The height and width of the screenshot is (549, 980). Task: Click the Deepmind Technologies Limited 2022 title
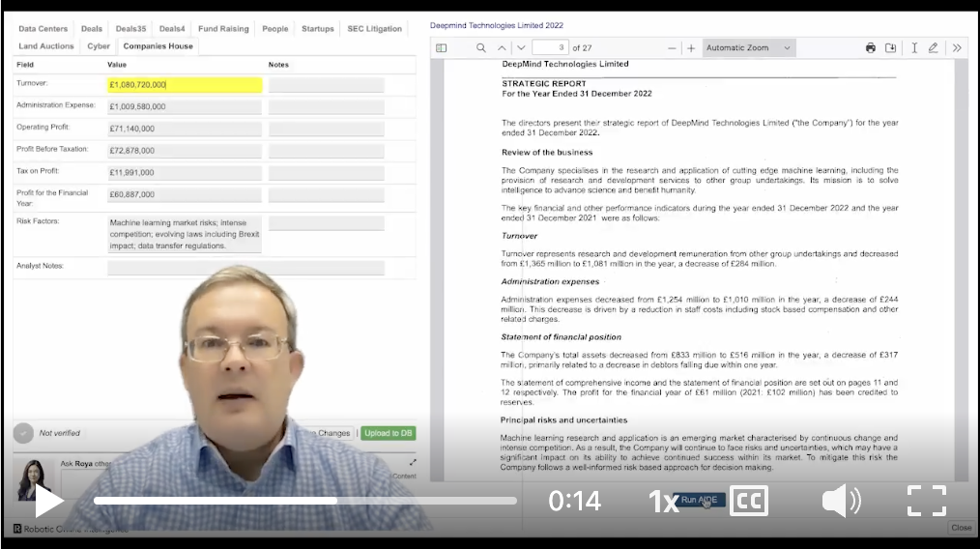[496, 26]
